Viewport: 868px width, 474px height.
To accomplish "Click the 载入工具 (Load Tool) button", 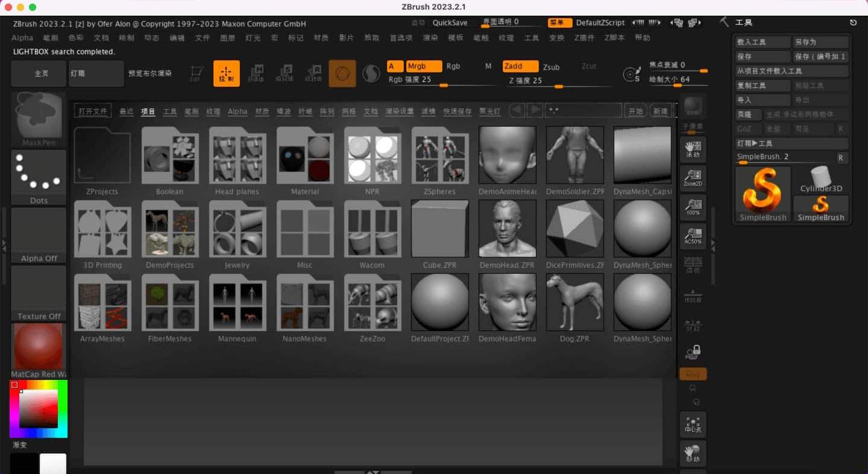I will tap(763, 42).
